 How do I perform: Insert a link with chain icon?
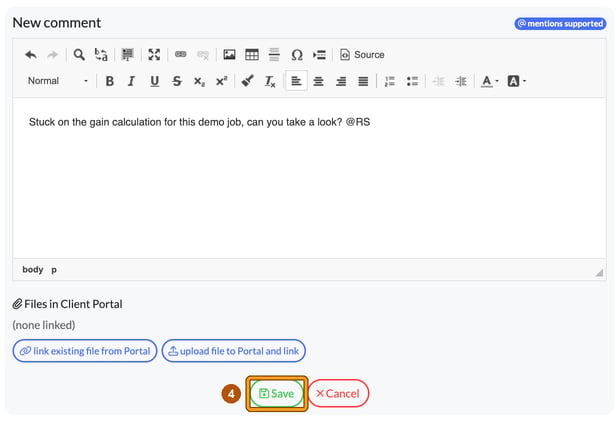coord(181,54)
